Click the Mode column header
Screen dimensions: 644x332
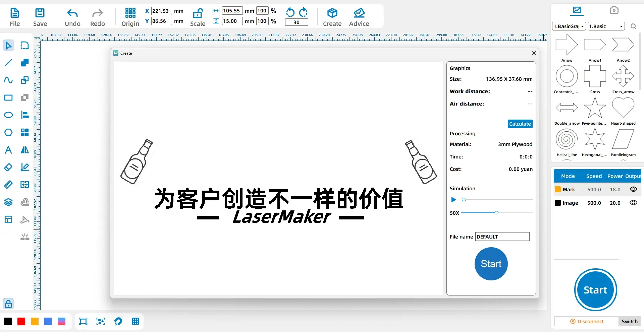click(x=568, y=176)
